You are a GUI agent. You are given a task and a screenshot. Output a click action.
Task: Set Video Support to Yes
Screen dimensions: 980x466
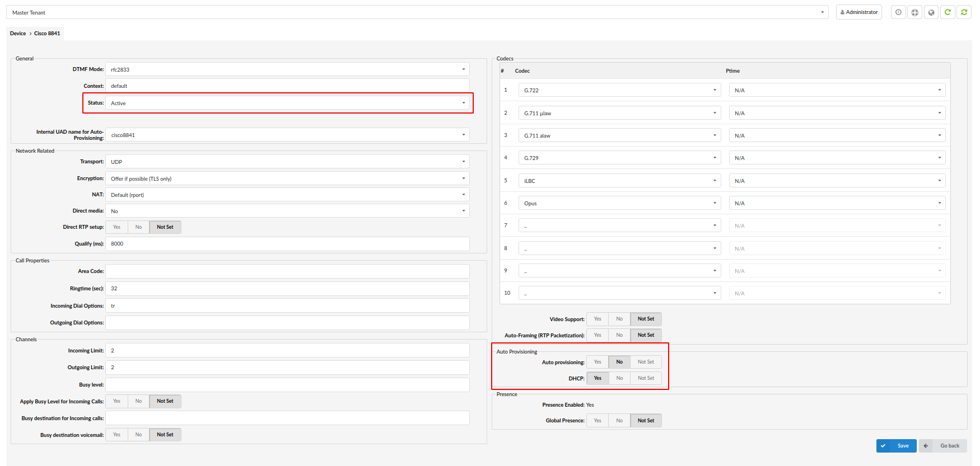tap(598, 319)
